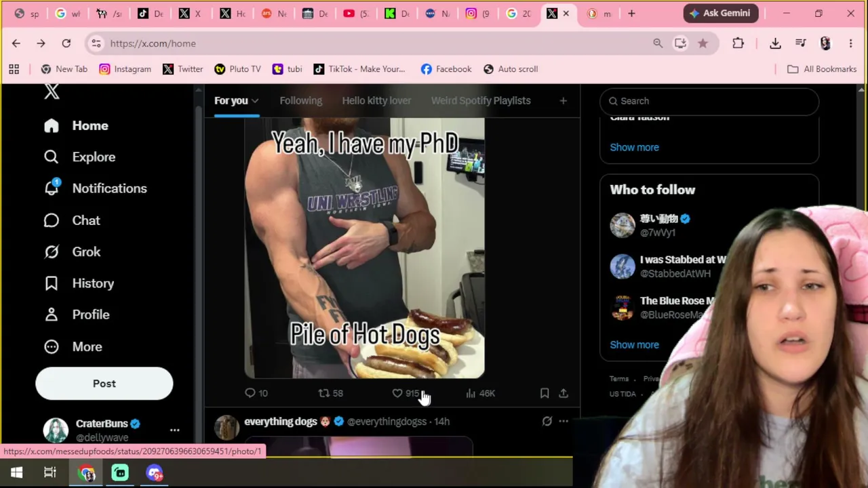This screenshot has width=868, height=488.
Task: Click Show more under Who to follow
Action: point(634,344)
